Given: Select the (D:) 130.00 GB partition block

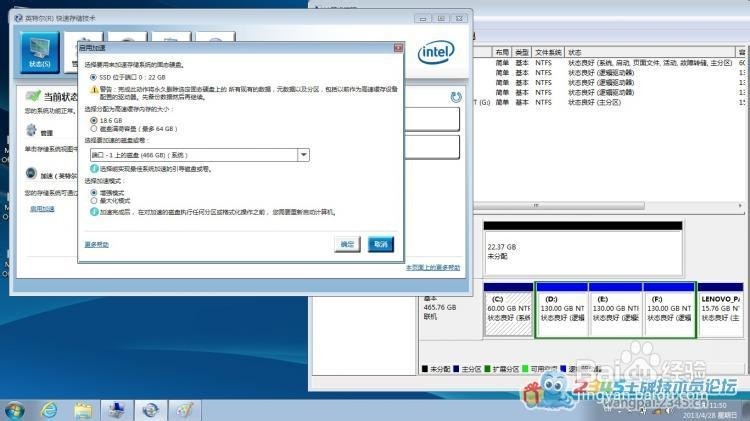Looking at the screenshot, I should tap(562, 310).
